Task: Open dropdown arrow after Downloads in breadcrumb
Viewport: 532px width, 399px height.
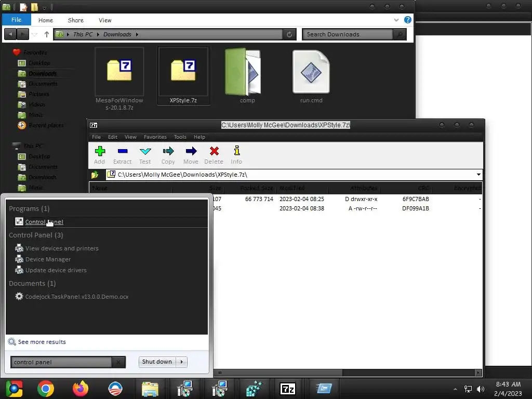Action: coord(137,34)
